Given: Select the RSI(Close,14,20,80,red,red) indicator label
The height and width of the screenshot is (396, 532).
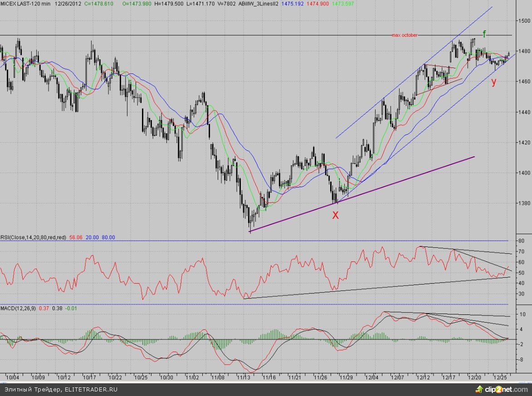Looking at the screenshot, I should [34, 237].
